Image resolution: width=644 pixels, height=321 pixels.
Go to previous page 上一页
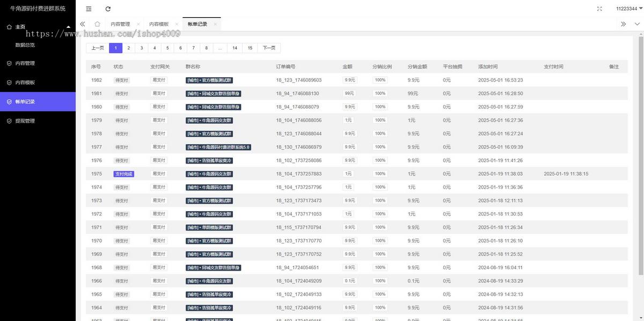98,48
